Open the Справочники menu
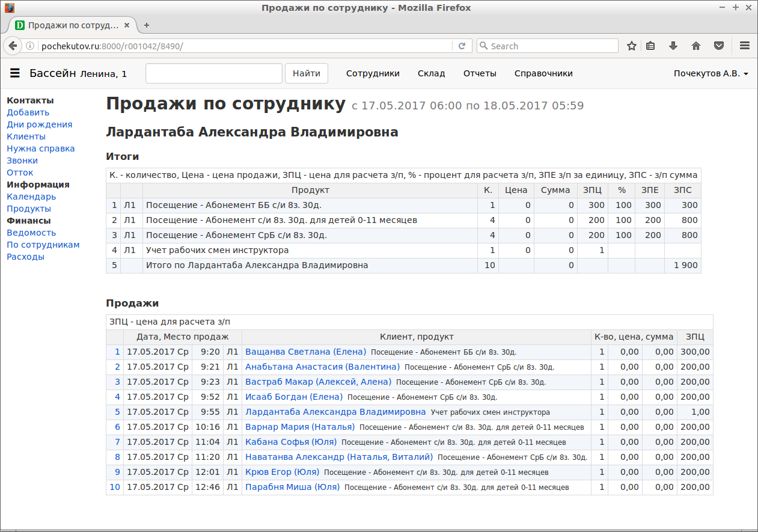This screenshot has height=532, width=758. (x=543, y=73)
